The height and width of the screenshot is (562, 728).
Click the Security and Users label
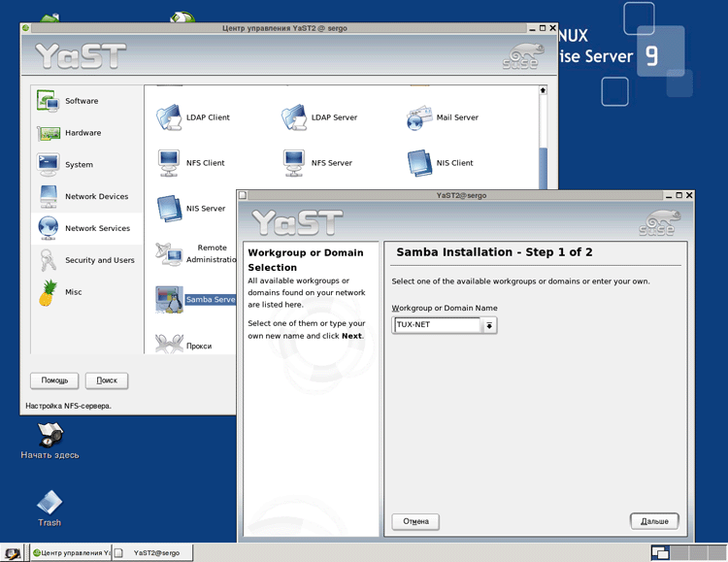pos(100,260)
